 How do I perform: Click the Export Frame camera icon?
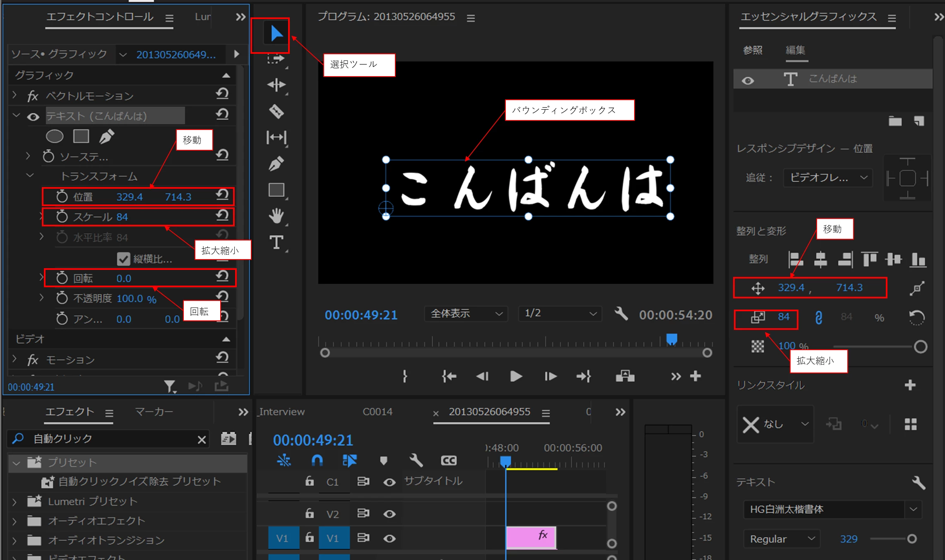click(625, 376)
